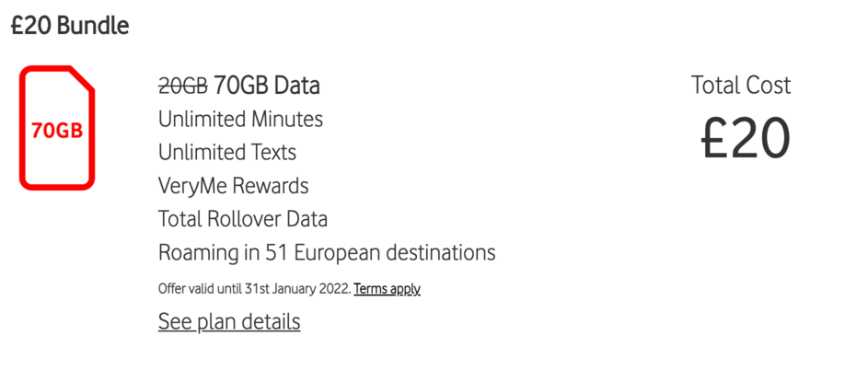Viewport: 868px width, 370px height.
Task: Click the number 51 in the roaming line
Action: [276, 253]
